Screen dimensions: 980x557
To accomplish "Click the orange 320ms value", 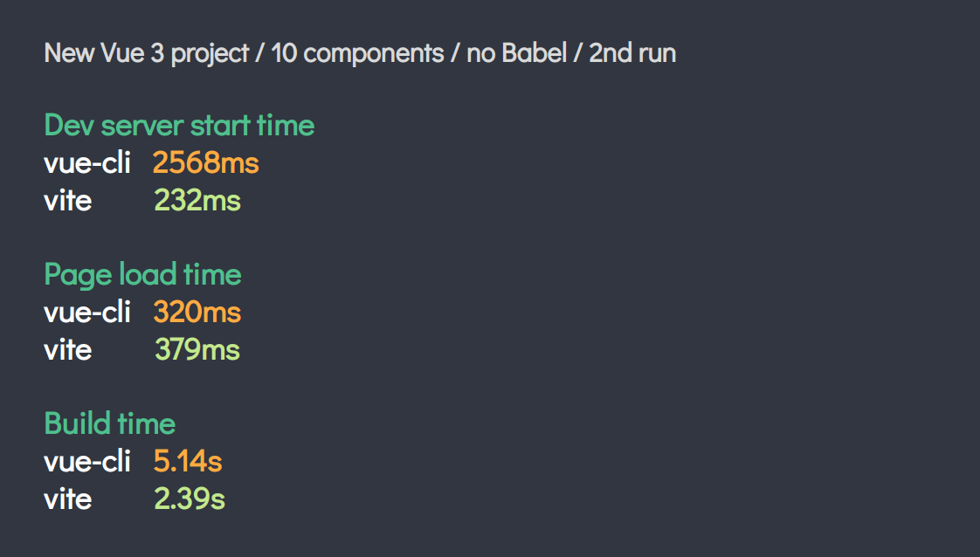I will point(197,313).
